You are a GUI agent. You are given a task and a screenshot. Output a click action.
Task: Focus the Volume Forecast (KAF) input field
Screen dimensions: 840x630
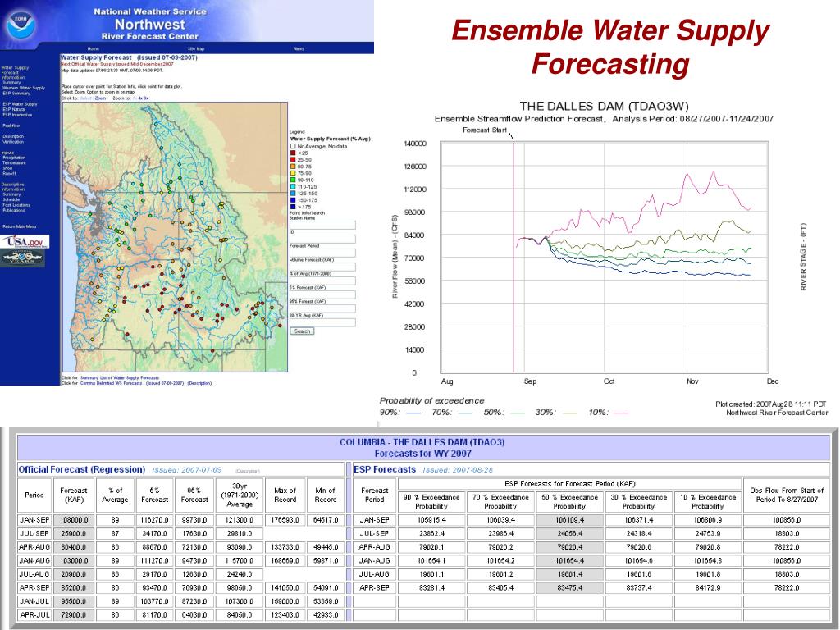click(322, 267)
